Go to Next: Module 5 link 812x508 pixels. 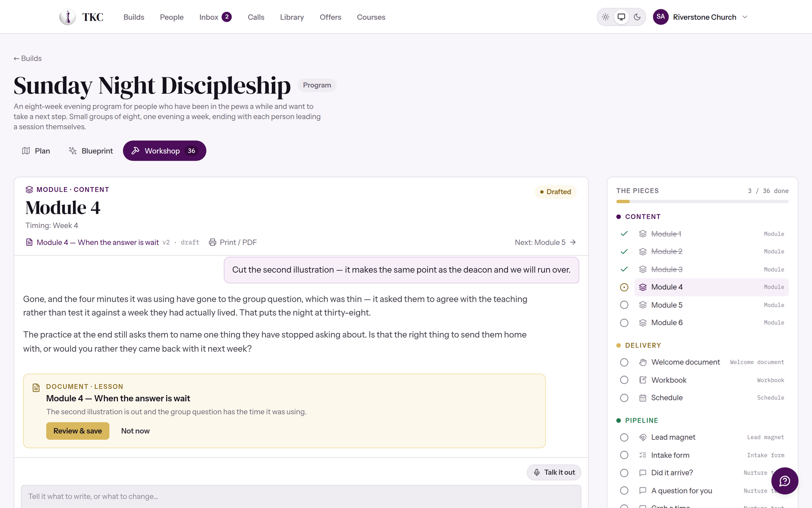pyautogui.click(x=545, y=242)
